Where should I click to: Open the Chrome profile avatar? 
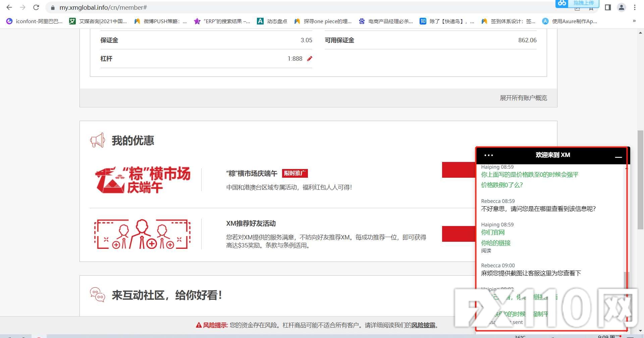pos(622,7)
